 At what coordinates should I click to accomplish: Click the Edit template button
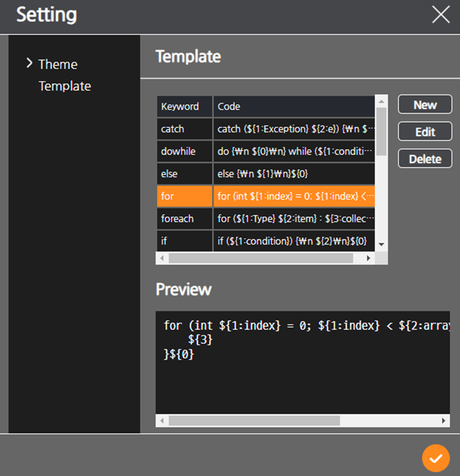coord(425,132)
